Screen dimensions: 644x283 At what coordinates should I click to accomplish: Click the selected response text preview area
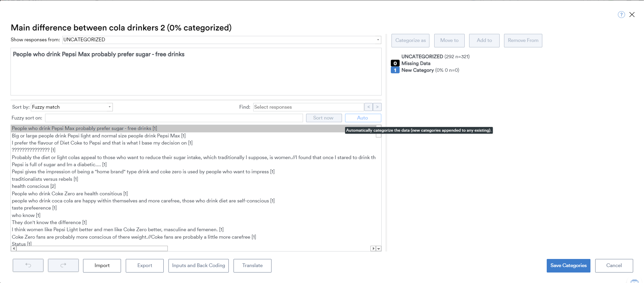point(196,71)
